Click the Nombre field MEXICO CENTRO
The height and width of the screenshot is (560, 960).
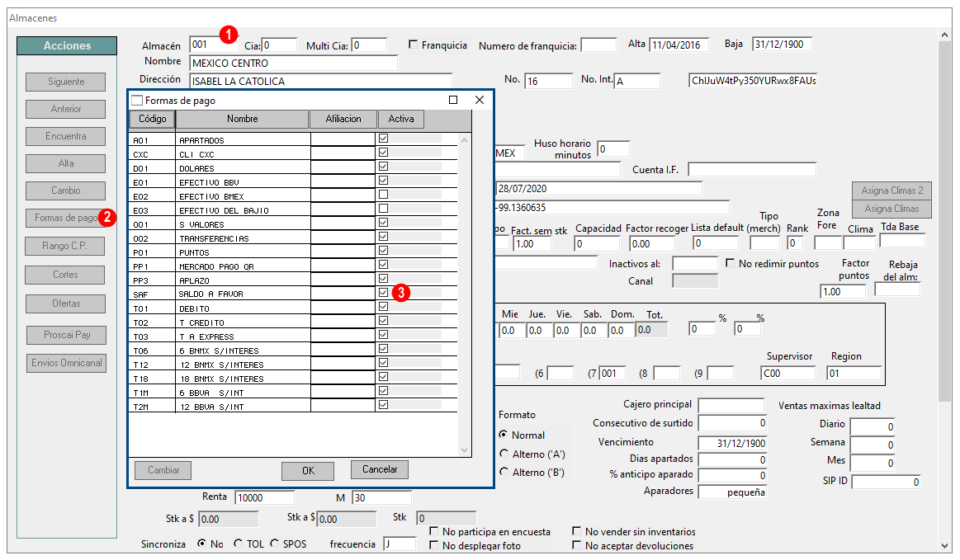point(294,63)
